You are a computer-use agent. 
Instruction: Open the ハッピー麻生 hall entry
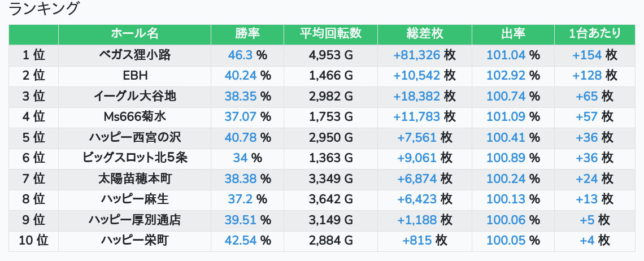(x=134, y=199)
